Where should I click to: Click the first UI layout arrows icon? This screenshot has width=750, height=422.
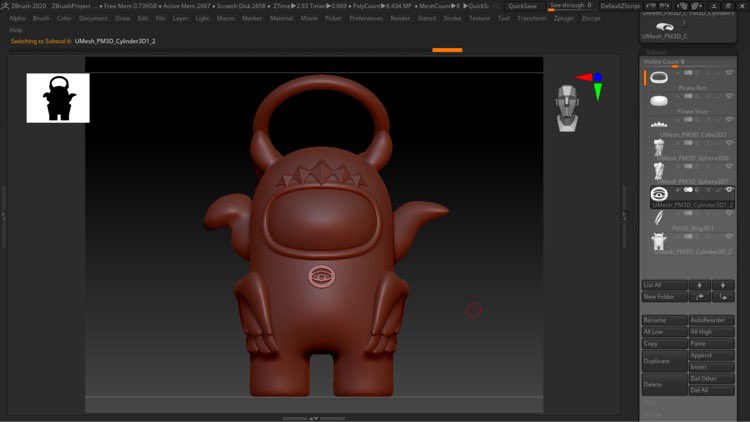pos(651,6)
